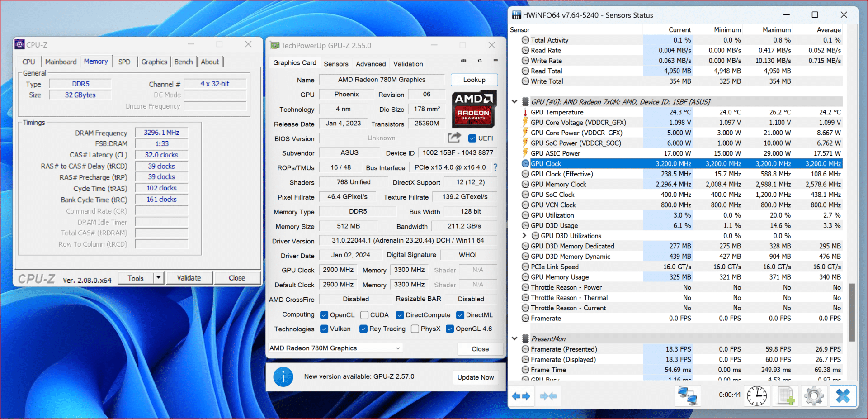This screenshot has width=868, height=419.
Task: Click the Lookup button in GPU-Z
Action: [x=474, y=80]
